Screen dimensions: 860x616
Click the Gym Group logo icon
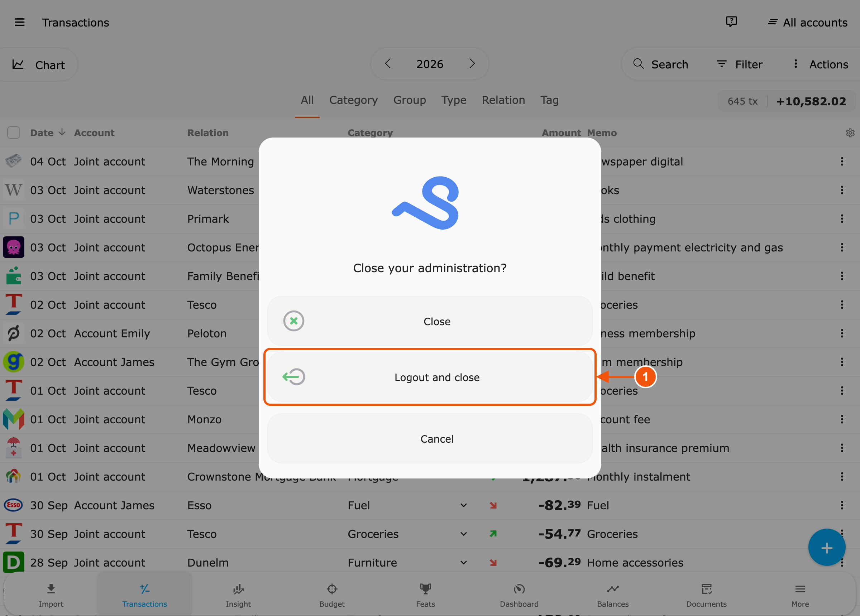click(14, 362)
